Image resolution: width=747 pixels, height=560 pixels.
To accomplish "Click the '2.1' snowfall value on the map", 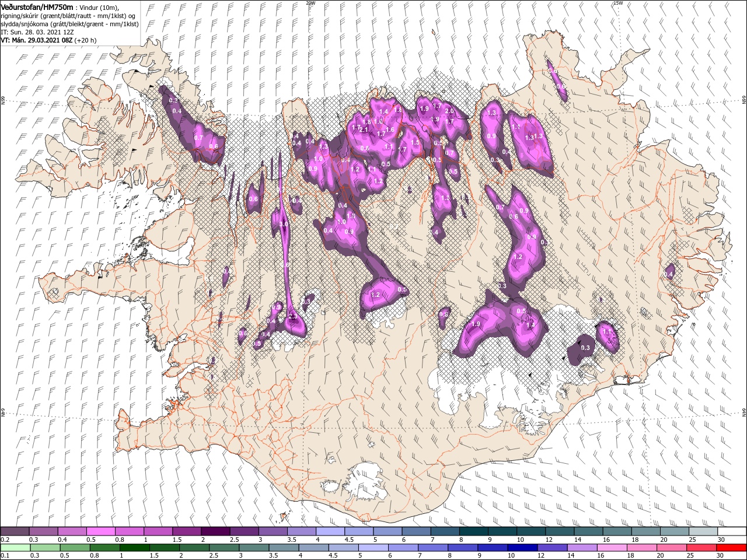I will pyautogui.click(x=364, y=130).
